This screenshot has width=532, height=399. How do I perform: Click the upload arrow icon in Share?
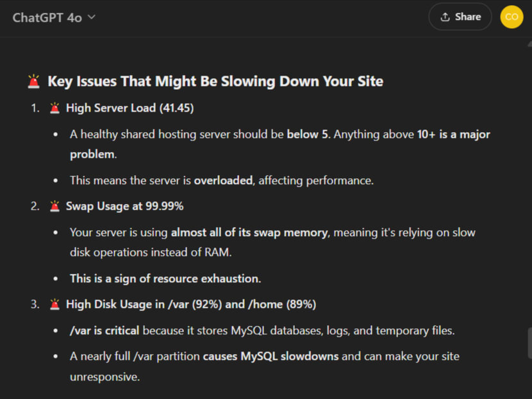445,17
